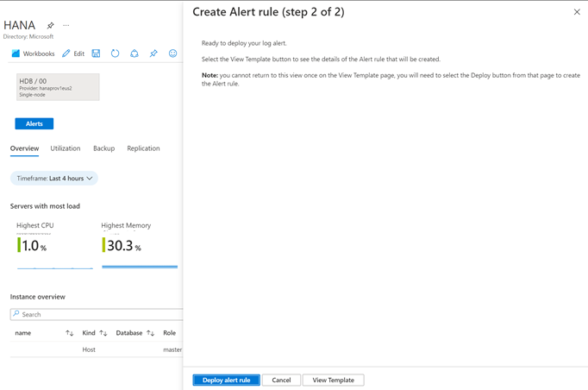Sort by the Database column arrows
The height and width of the screenshot is (390, 588).
[x=150, y=333]
